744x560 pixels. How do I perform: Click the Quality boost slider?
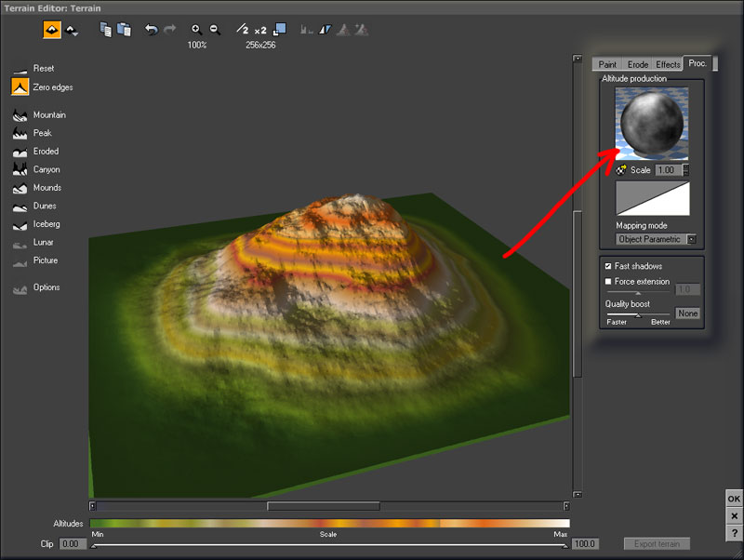tap(638, 315)
